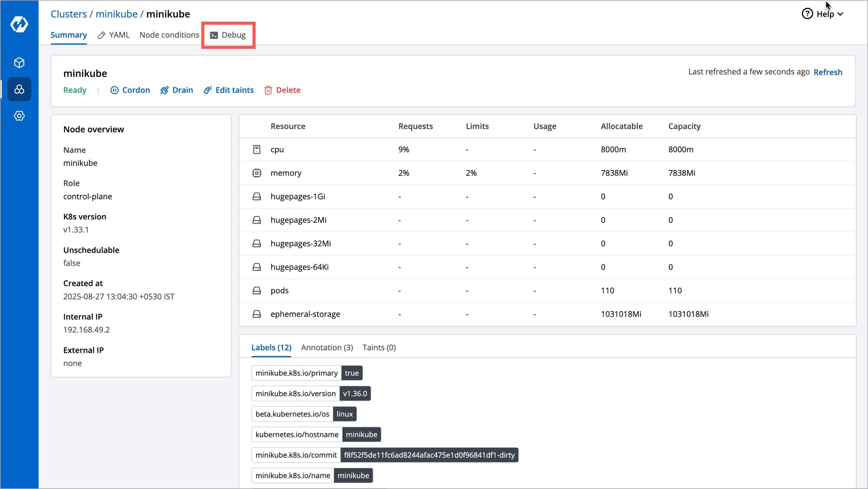
Task: Switch to Taints (0) tab
Action: tap(379, 347)
